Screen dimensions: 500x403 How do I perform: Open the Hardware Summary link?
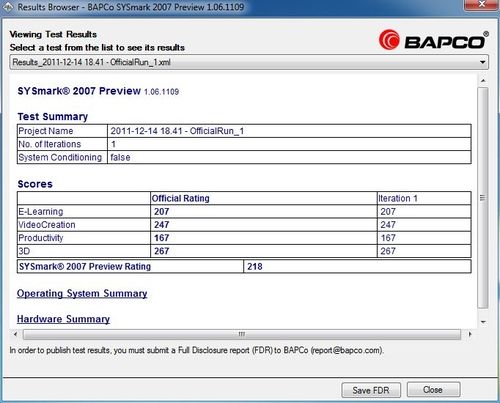[63, 319]
